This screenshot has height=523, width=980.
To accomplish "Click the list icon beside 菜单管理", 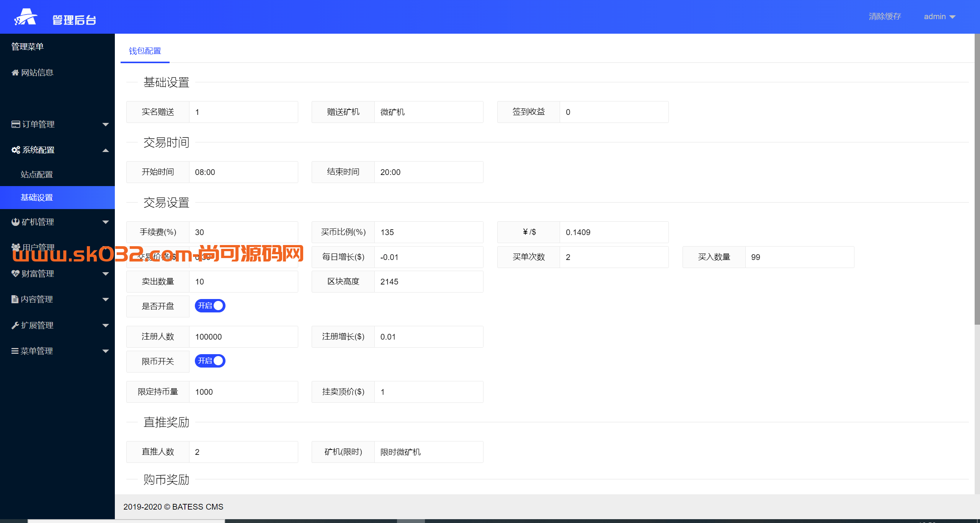I will pos(15,351).
